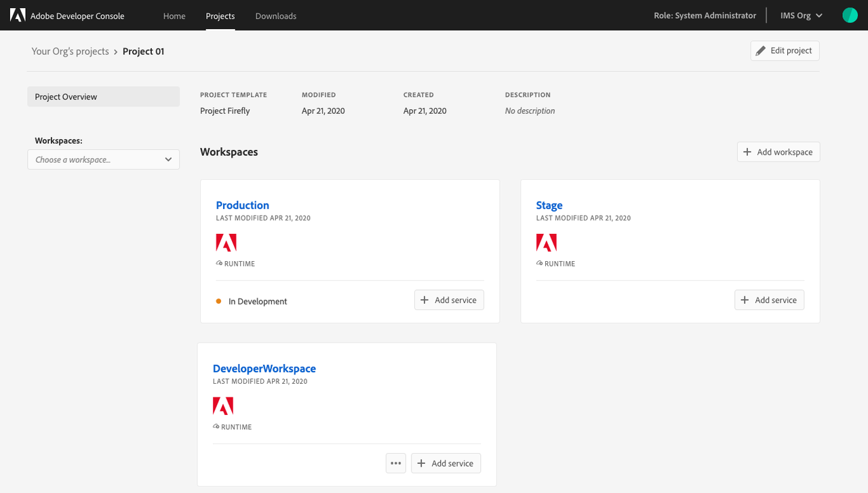Open the more options ellipsis in DeveloperWorkspace
This screenshot has height=493, width=868.
(396, 463)
